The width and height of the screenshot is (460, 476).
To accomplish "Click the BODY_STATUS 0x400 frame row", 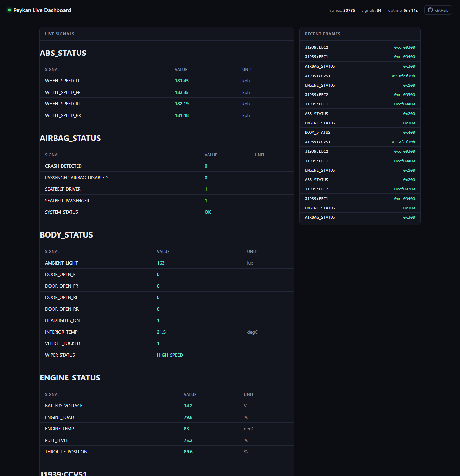I will [x=360, y=132].
